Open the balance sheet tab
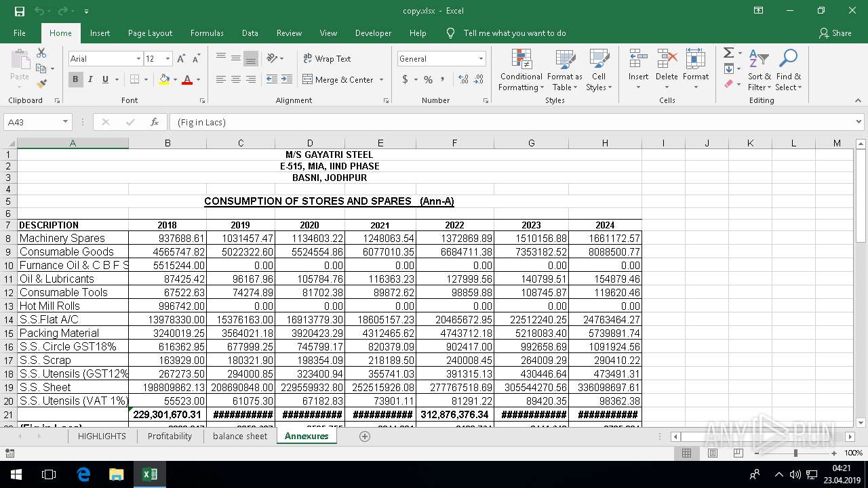This screenshot has width=868, height=488. tap(240, 436)
